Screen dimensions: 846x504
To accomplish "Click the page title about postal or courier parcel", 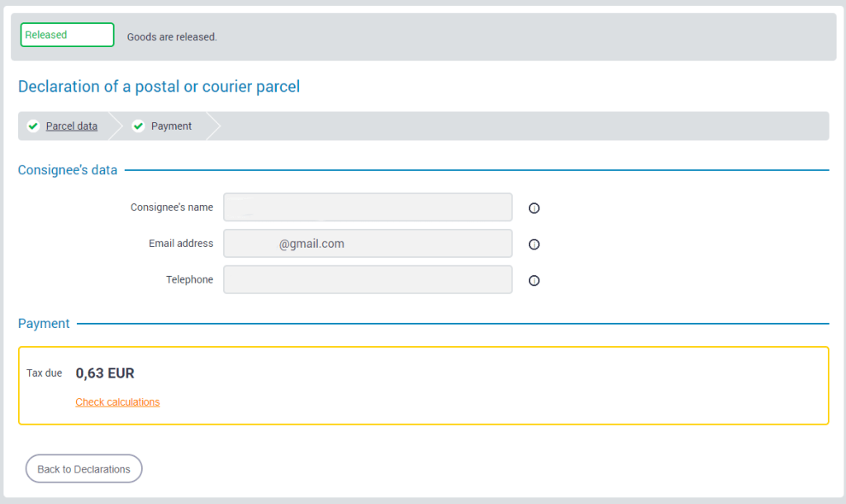I will [159, 86].
